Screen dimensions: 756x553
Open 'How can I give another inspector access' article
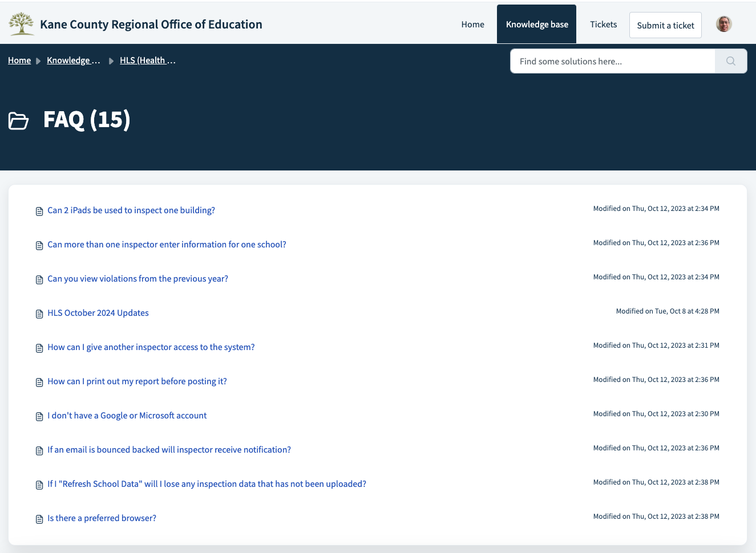151,347
